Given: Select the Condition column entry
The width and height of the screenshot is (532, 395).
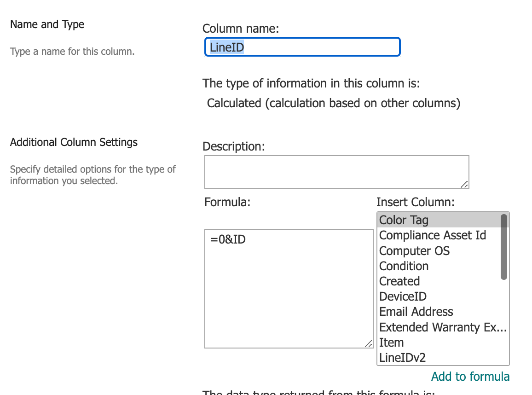Looking at the screenshot, I should point(404,266).
